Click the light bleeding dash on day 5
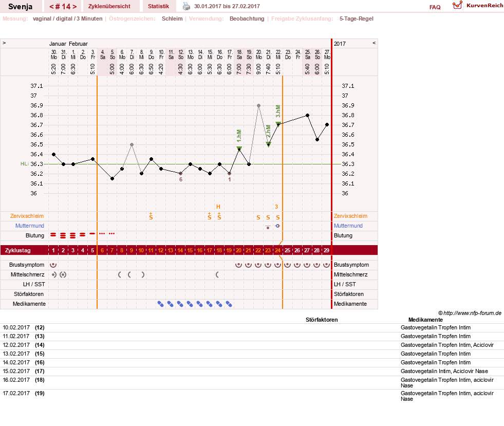The width and height of the screenshot is (504, 426). tap(92, 234)
